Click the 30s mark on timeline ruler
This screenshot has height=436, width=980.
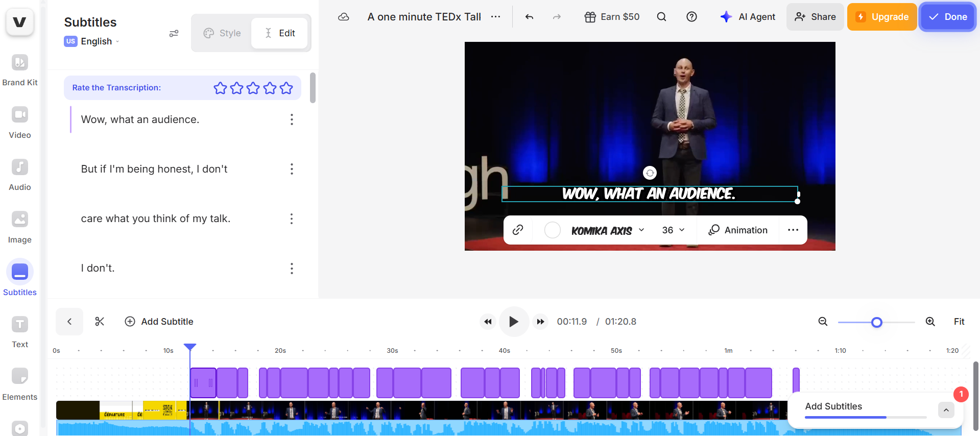392,351
